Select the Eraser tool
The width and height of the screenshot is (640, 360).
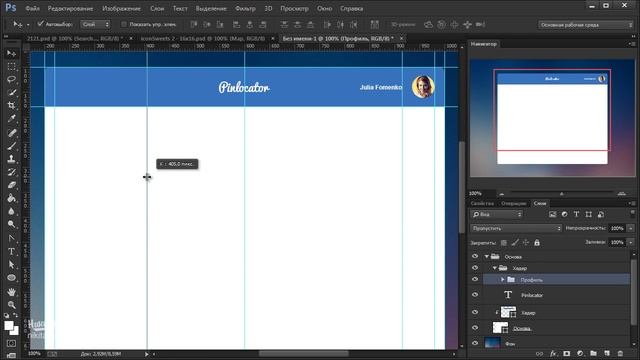click(x=11, y=185)
